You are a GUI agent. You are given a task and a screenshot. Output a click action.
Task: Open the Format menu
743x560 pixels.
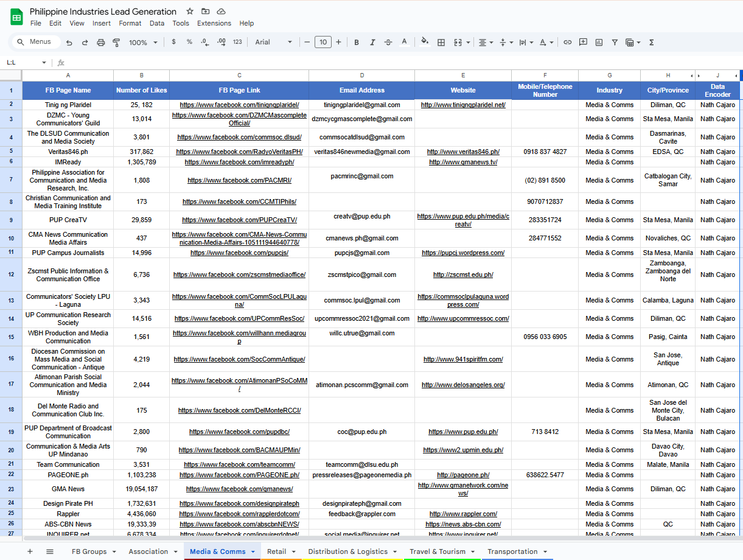point(130,23)
